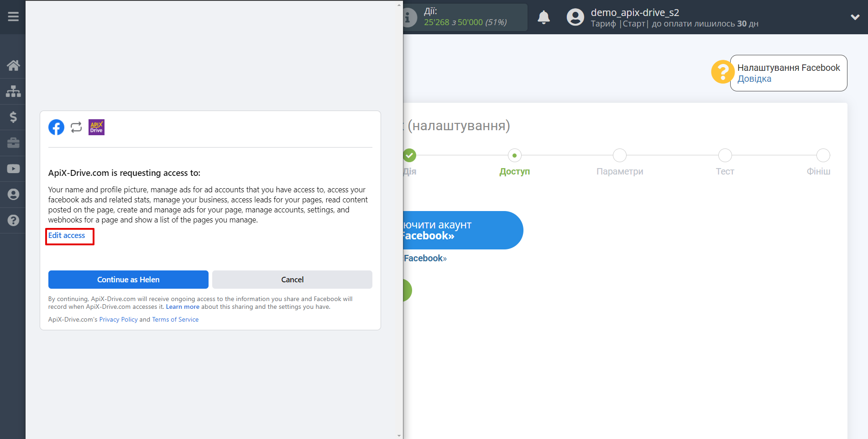Open the user profile icon in the sidebar
Screen dimensions: 868x439
click(13, 195)
